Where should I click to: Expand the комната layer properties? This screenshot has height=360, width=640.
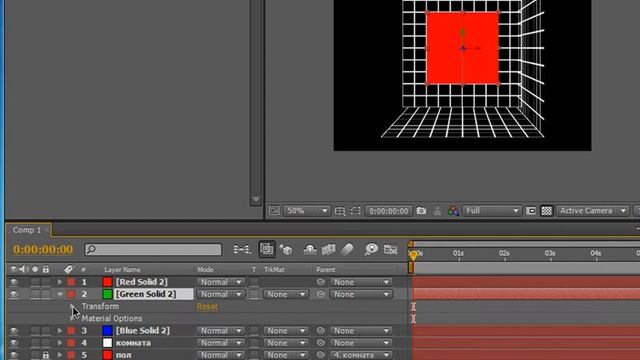pyautogui.click(x=60, y=342)
